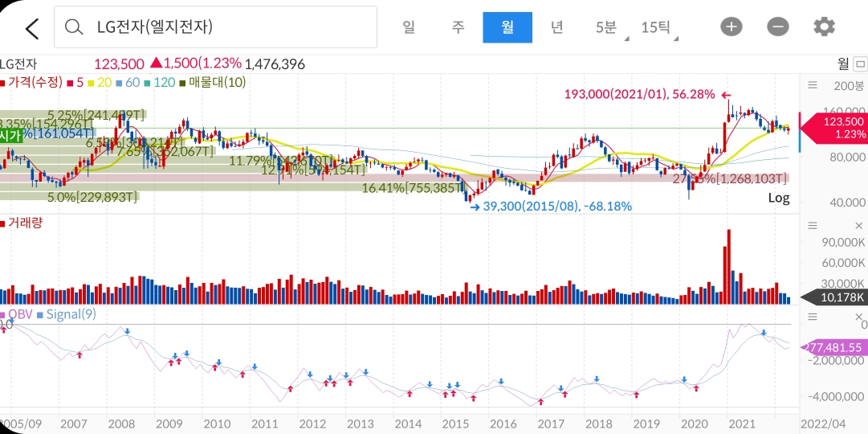Go back with the left arrow icon

pos(32,27)
